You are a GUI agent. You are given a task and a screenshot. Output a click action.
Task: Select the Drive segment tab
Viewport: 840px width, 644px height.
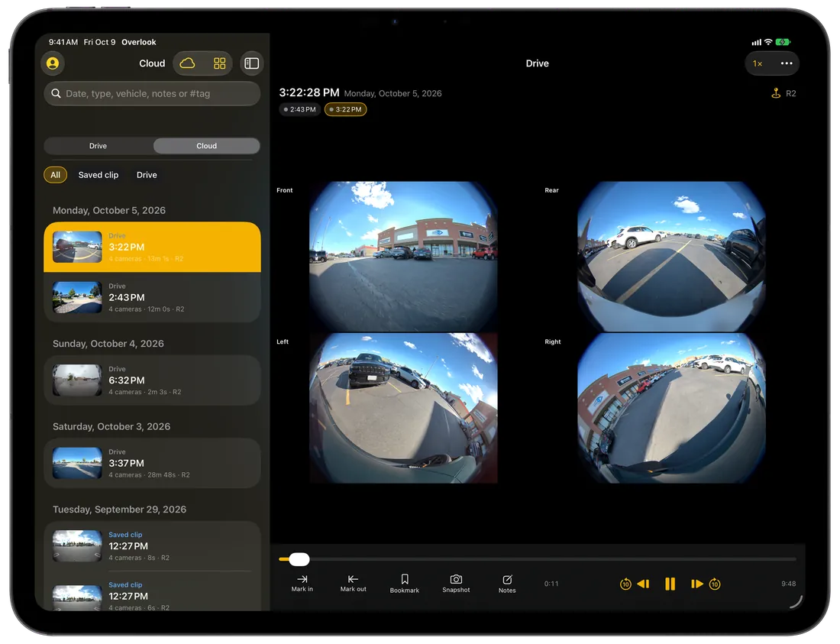98,146
